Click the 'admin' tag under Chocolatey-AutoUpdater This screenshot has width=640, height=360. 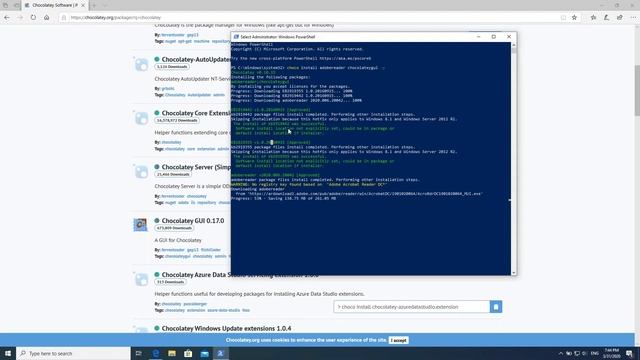(x=219, y=95)
